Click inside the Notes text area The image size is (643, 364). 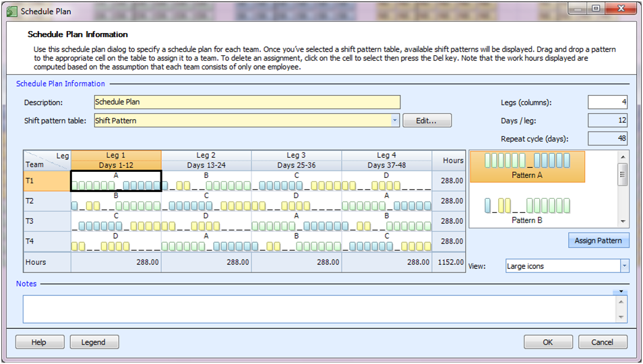[x=319, y=309]
